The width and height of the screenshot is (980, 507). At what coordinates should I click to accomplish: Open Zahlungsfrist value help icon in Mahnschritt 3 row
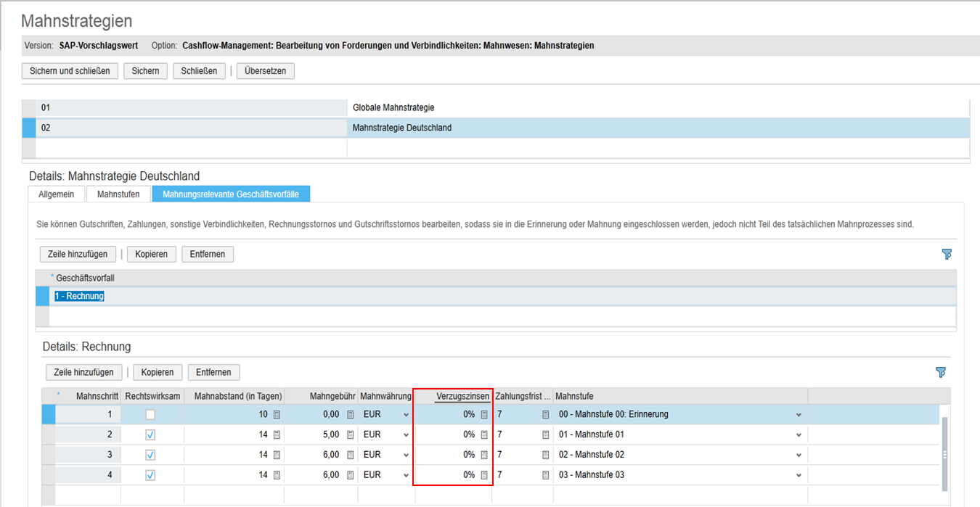(546, 455)
